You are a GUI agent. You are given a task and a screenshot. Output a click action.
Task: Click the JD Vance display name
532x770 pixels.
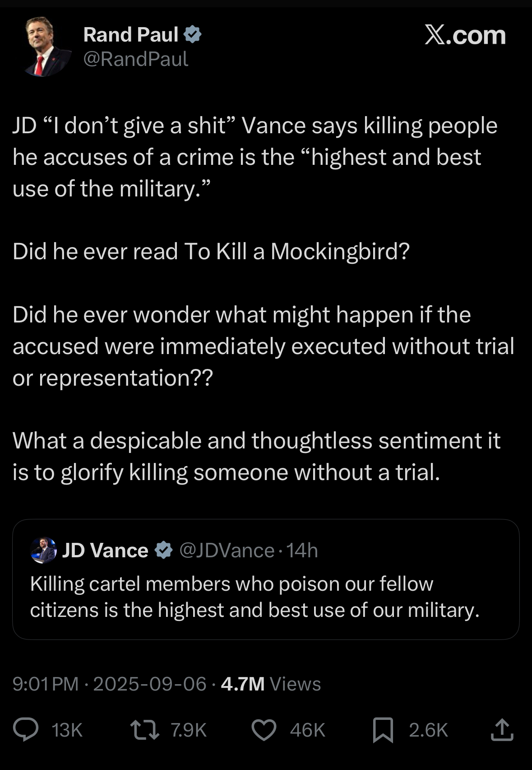pos(105,550)
